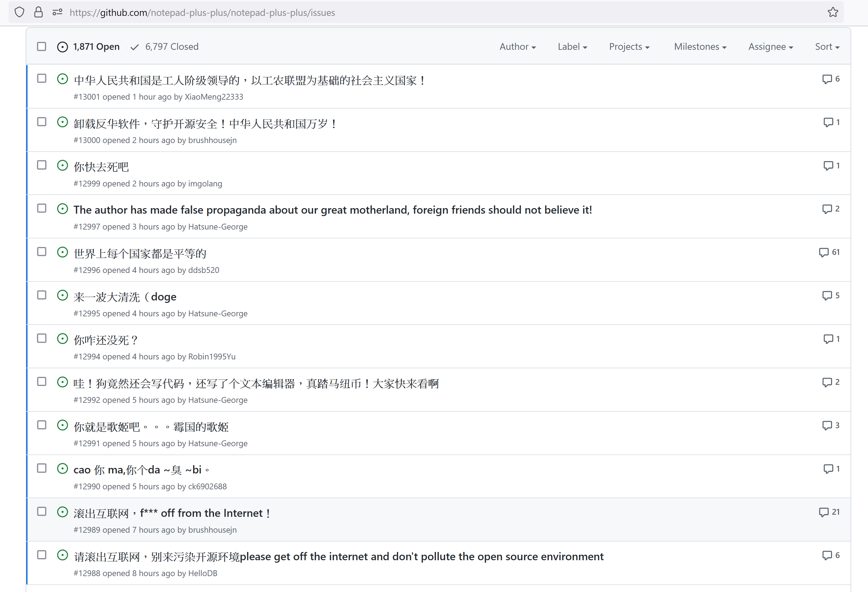Expand the Milestones filter dropdown
The image size is (868, 592).
[700, 47]
